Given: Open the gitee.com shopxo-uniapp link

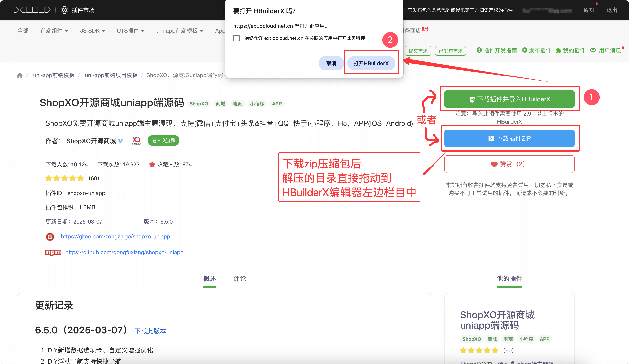Looking at the screenshot, I should (115, 236).
